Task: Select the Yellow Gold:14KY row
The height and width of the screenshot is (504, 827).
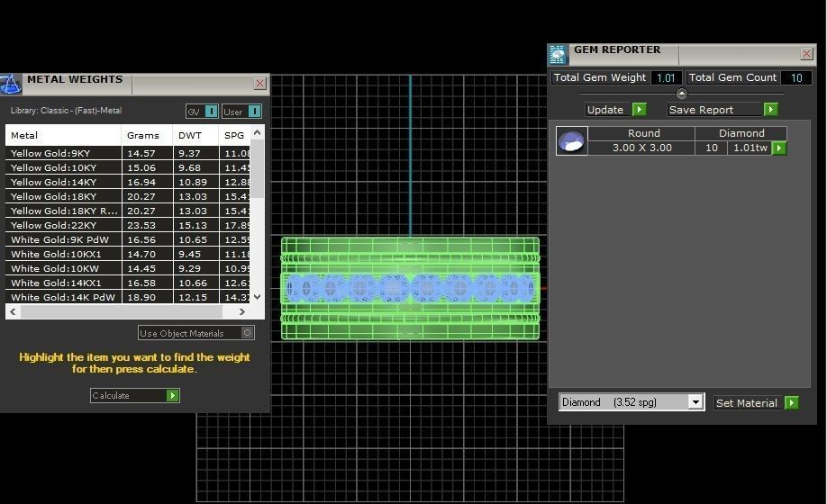Action: click(128, 182)
